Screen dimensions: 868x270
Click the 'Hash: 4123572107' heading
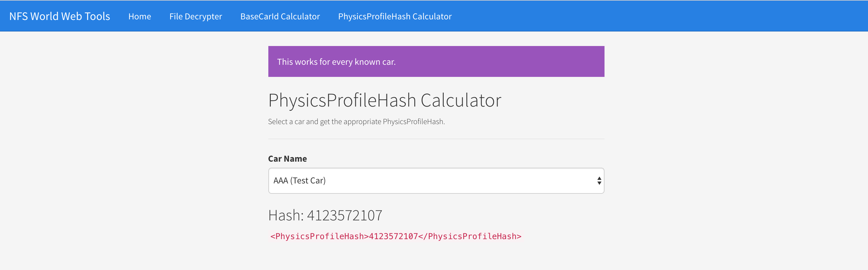click(x=325, y=215)
